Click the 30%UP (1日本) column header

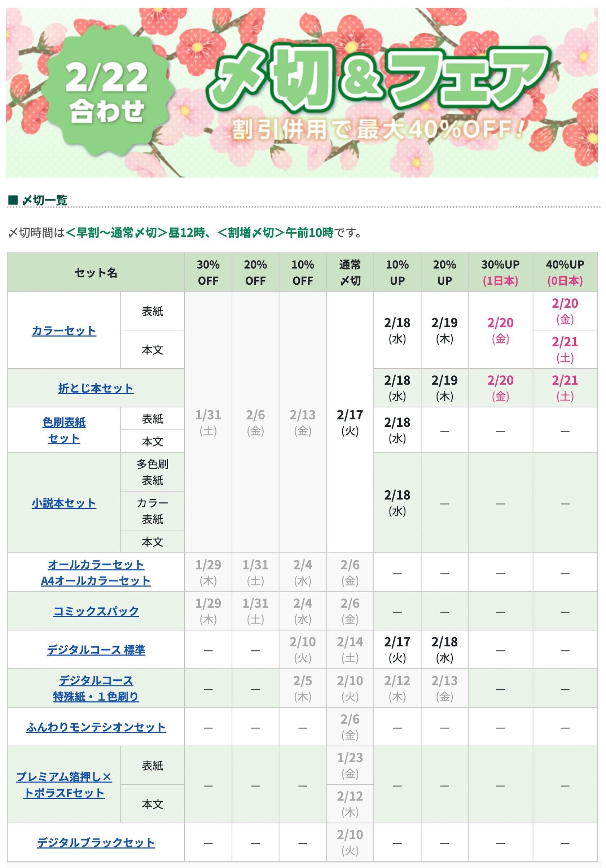(500, 272)
